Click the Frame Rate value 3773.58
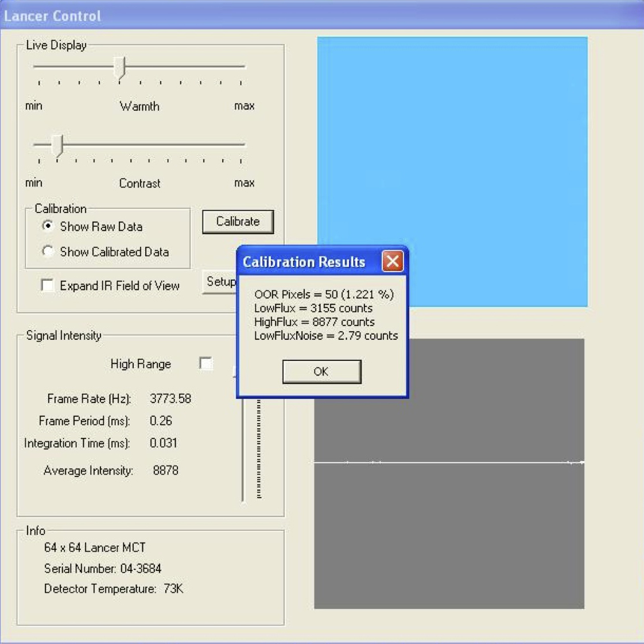 170,399
